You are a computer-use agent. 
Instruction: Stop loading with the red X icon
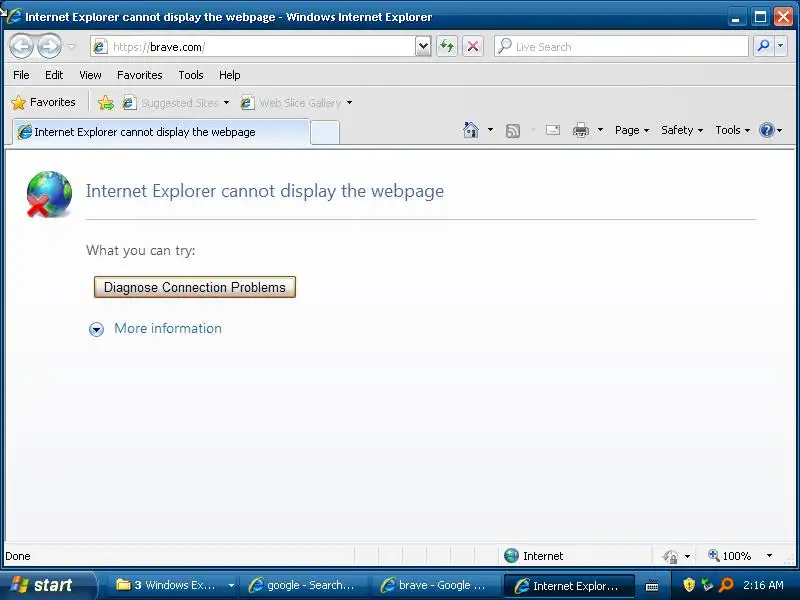[473, 46]
